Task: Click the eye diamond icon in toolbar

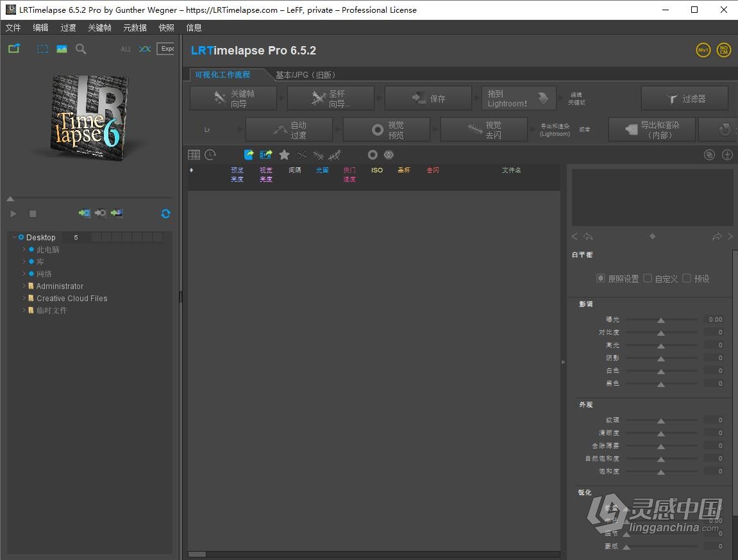Action: (389, 154)
